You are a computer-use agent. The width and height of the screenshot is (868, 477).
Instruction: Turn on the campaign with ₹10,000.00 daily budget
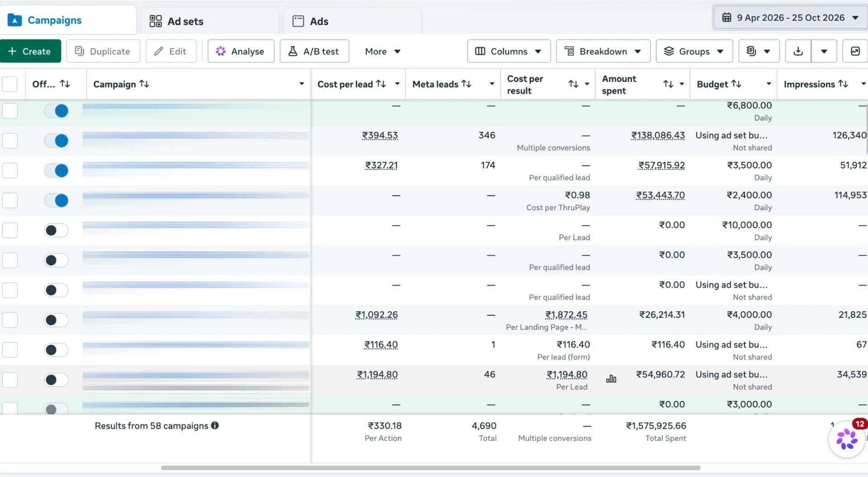pos(57,230)
